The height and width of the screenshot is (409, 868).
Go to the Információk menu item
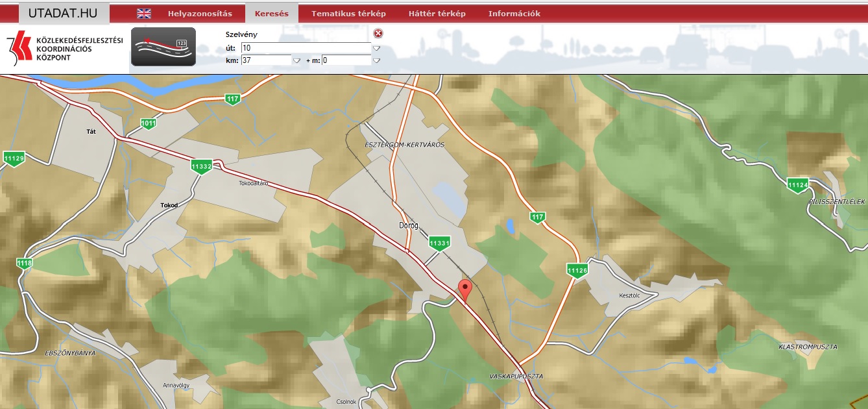point(514,14)
